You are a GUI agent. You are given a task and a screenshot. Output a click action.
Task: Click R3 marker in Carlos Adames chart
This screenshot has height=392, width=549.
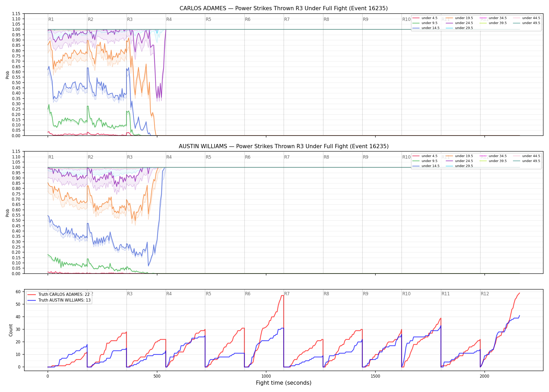click(x=130, y=19)
